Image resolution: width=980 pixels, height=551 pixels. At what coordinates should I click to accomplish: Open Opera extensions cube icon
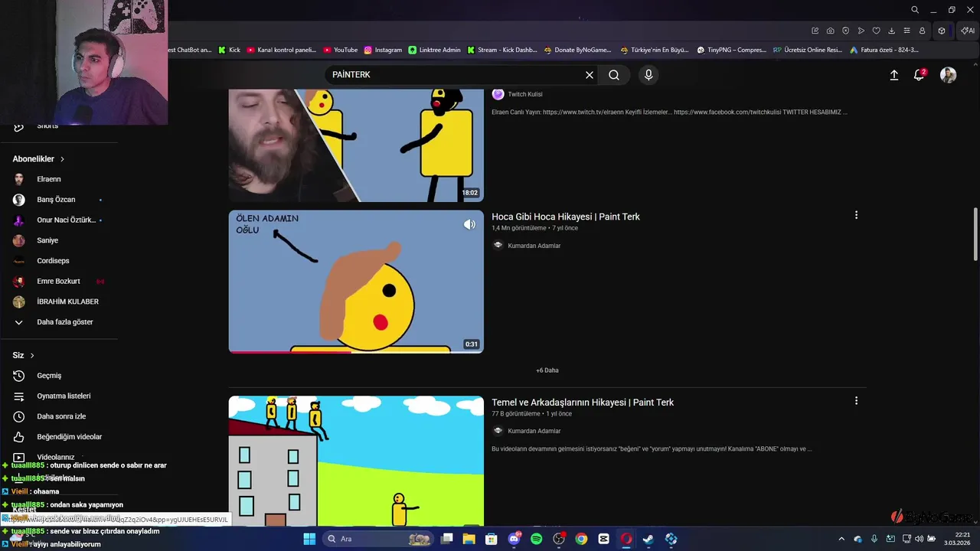[x=942, y=31]
